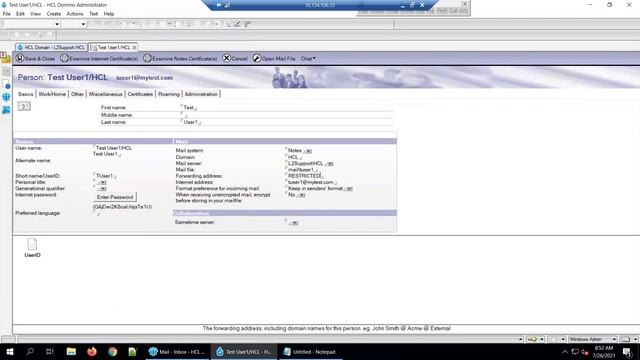Click the Cancel X icon
The height and width of the screenshot is (360, 640).
[x=226, y=58]
